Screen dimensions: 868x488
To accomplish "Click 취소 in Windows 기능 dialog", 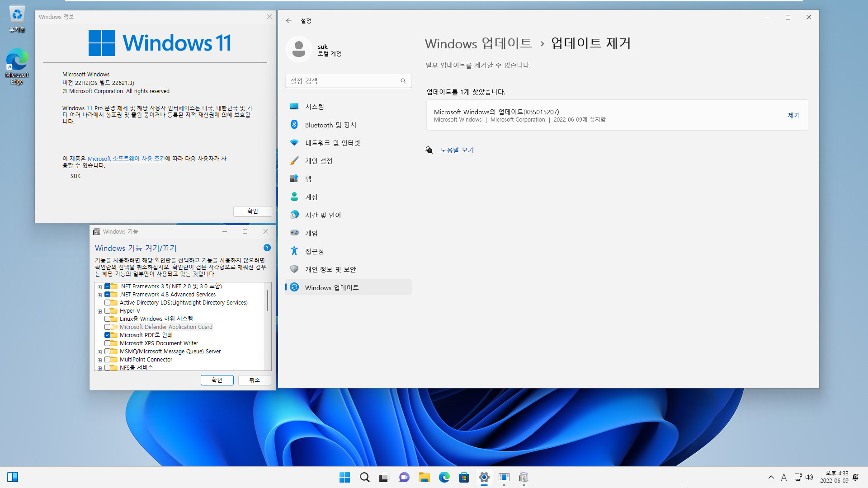I will pos(255,380).
